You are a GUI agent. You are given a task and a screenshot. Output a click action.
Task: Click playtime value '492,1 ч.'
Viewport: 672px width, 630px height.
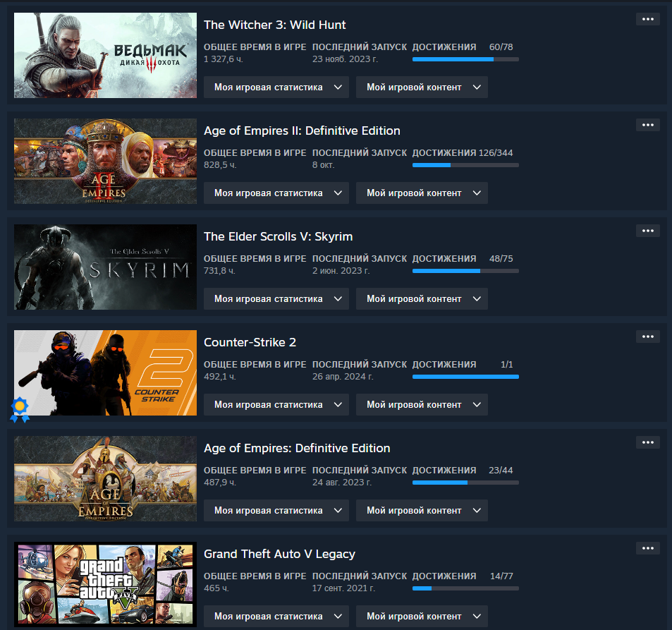pyautogui.click(x=220, y=377)
